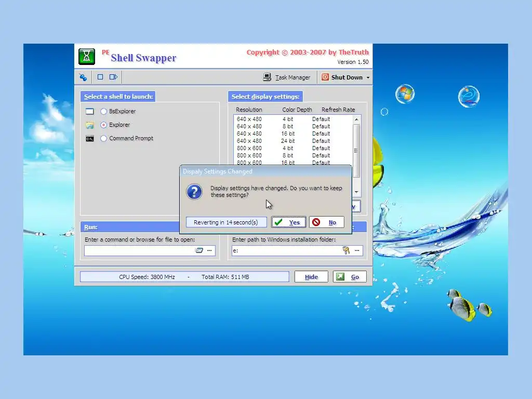Click the keys icon in path field
This screenshot has width=532, height=399.
346,250
